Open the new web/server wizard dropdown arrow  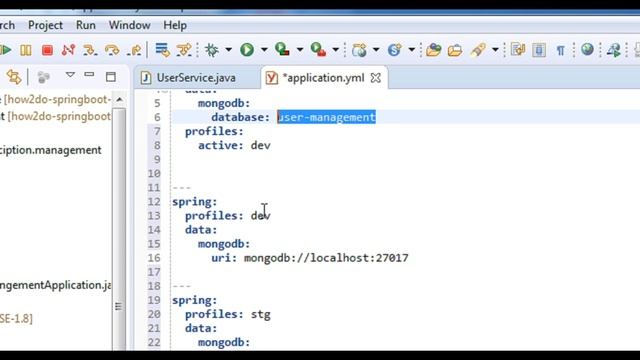[376, 50]
